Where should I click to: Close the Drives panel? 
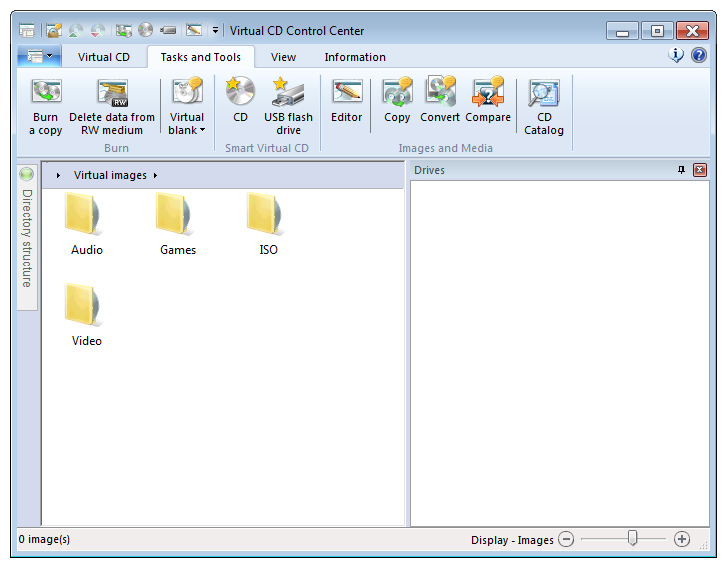click(700, 170)
